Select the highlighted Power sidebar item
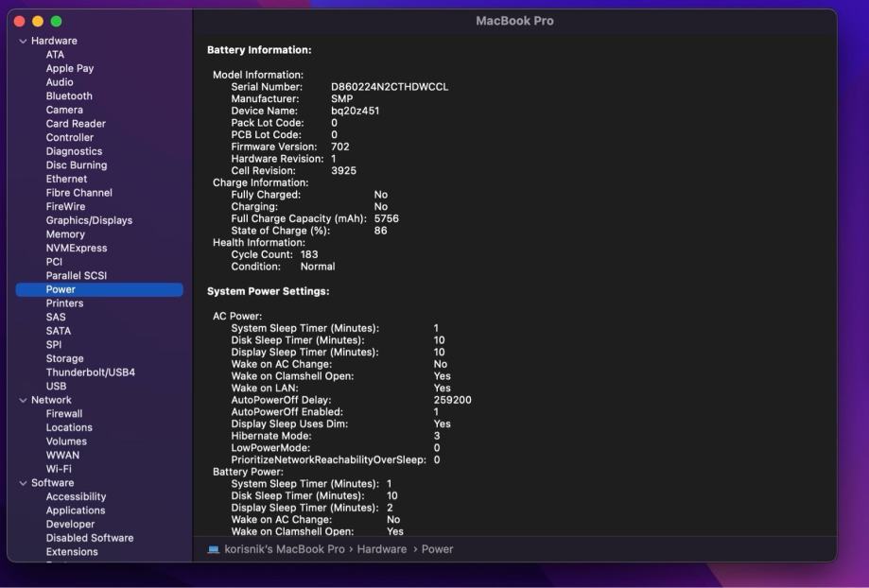 click(x=99, y=289)
